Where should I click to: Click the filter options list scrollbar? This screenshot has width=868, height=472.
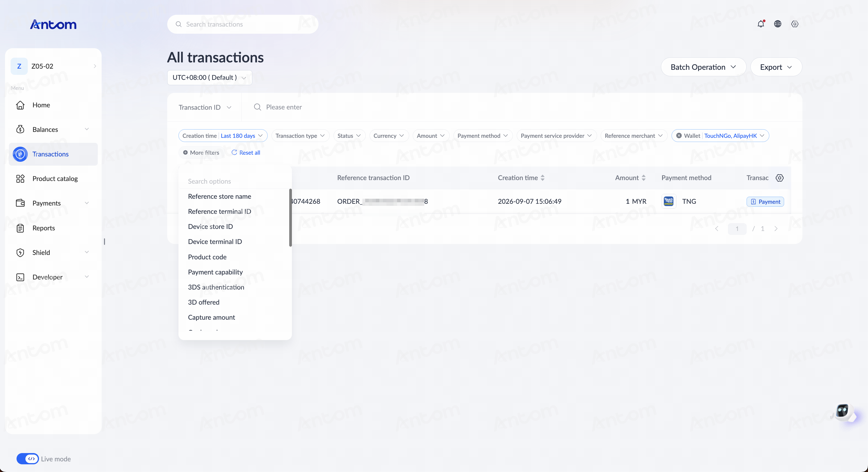[x=290, y=218]
